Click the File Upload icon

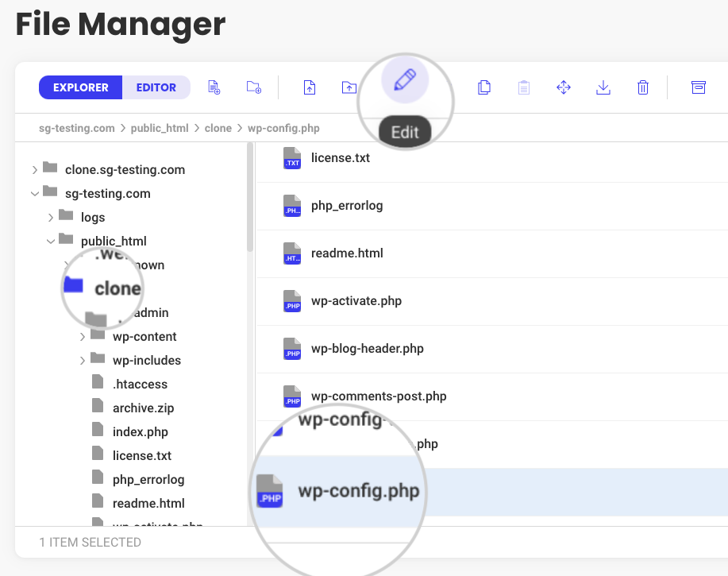310,87
